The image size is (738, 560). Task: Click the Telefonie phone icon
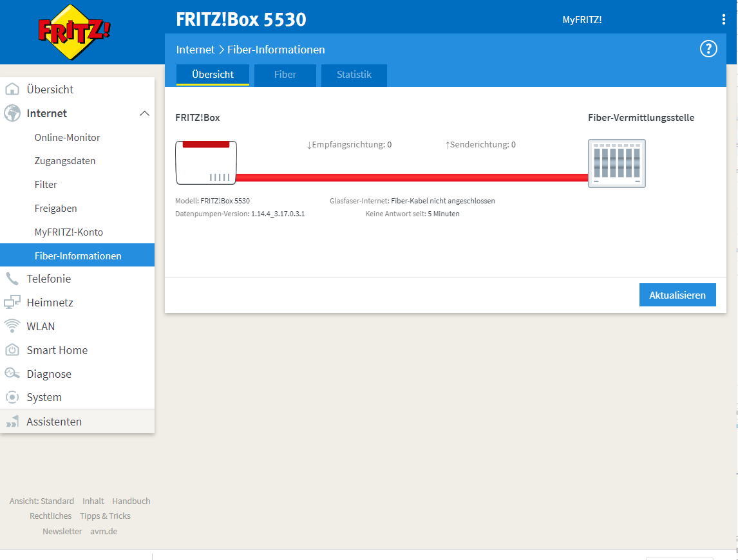tap(12, 279)
